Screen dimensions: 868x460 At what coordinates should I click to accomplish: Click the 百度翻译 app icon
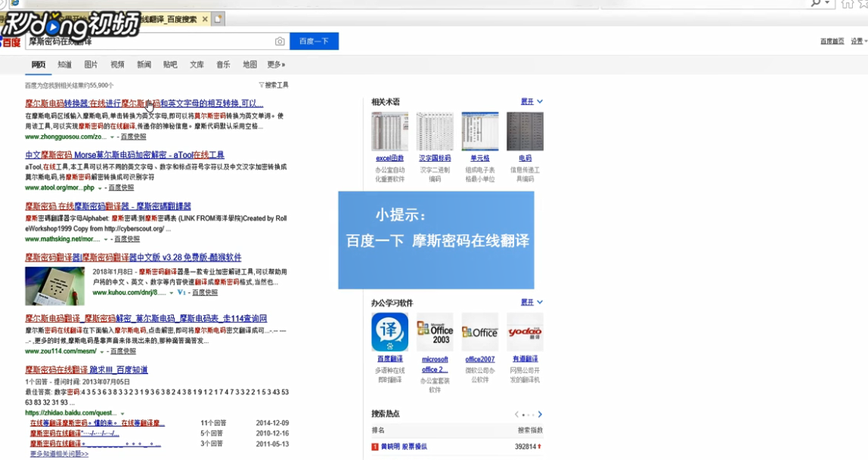(389, 332)
